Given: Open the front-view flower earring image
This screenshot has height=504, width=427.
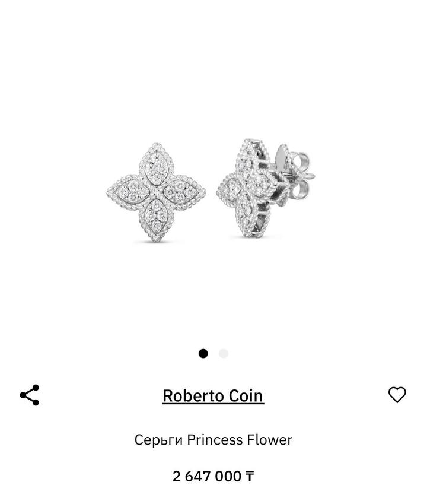Looking at the screenshot, I should point(156,192).
